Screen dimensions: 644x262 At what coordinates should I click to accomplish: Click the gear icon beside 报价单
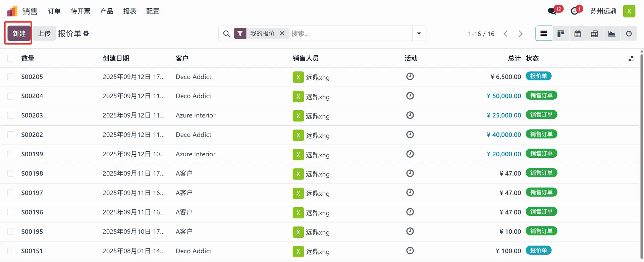point(86,34)
